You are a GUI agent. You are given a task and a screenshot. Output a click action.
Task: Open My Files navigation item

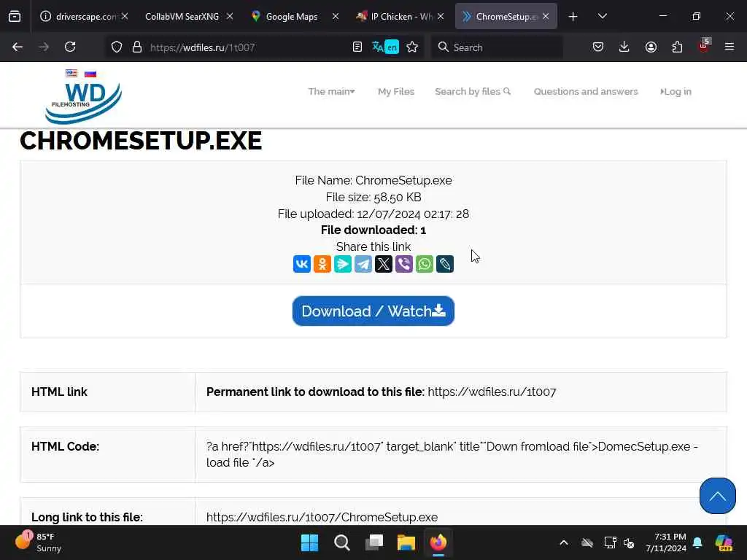(x=396, y=91)
